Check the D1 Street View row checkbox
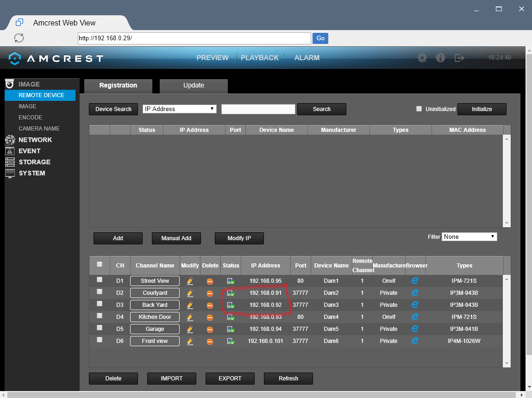The height and width of the screenshot is (398, 532). tap(100, 280)
